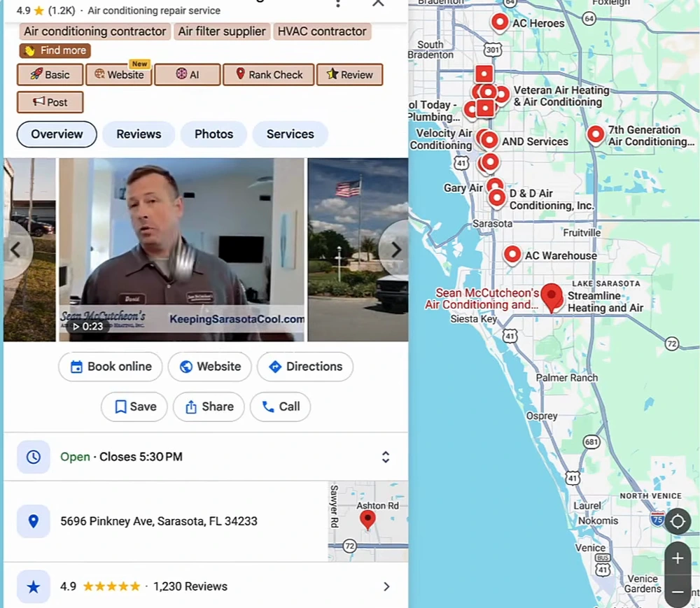Switch to the Overview tab

(57, 134)
